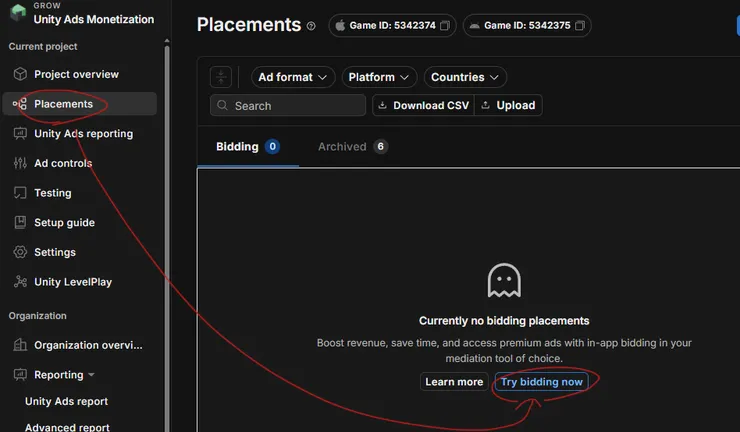The image size is (740, 432).
Task: Click the 'Organization' sidebar heading
Action: tap(37, 316)
